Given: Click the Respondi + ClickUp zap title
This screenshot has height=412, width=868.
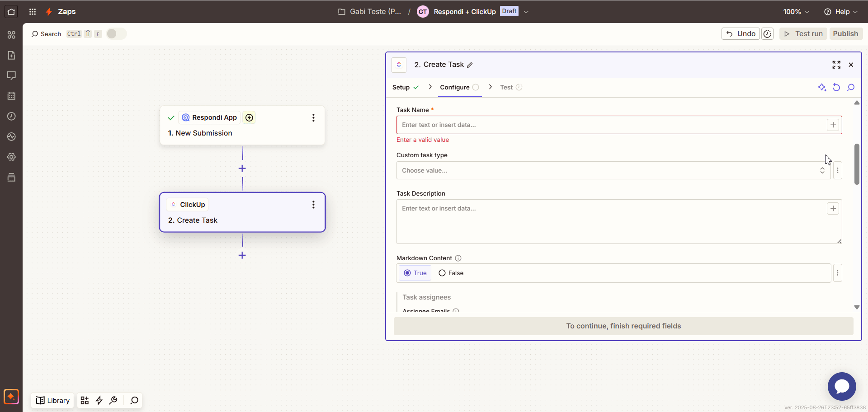Looking at the screenshot, I should tap(465, 12).
